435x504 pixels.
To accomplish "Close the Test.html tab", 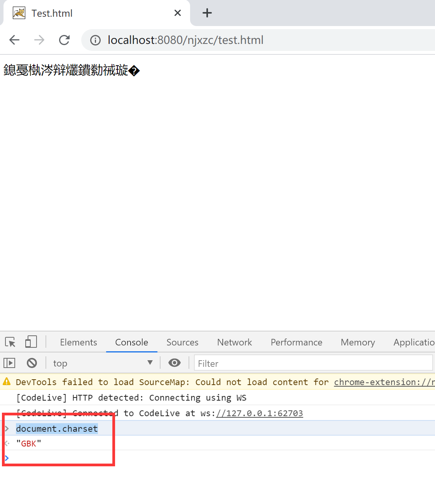I will pos(178,13).
